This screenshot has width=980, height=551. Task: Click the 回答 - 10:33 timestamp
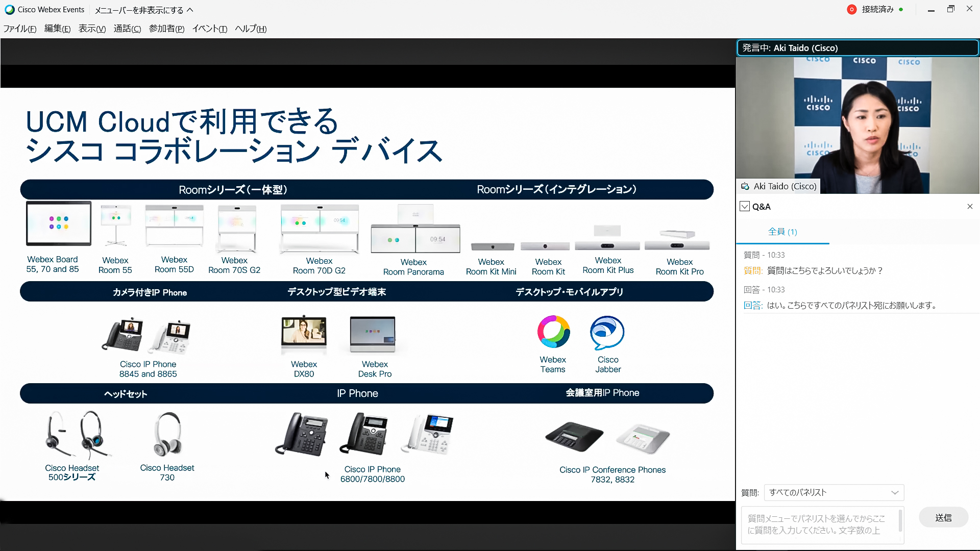764,290
